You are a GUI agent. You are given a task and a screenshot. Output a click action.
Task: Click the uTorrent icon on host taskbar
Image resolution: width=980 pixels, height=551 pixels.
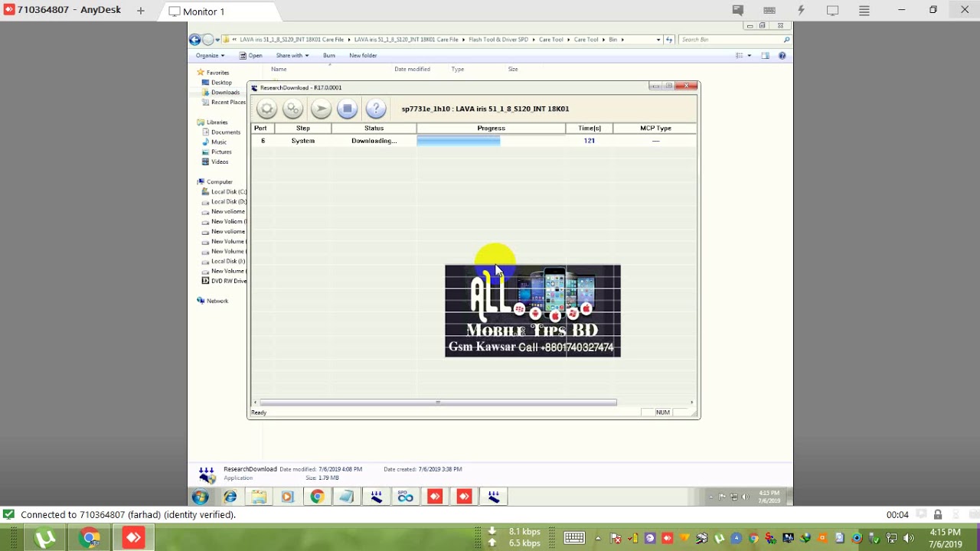pos(45,538)
